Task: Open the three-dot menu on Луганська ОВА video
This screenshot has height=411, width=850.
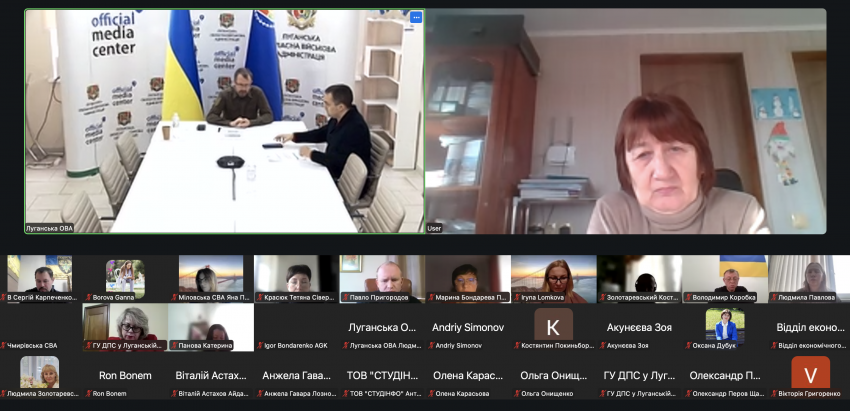Action: 416,17
